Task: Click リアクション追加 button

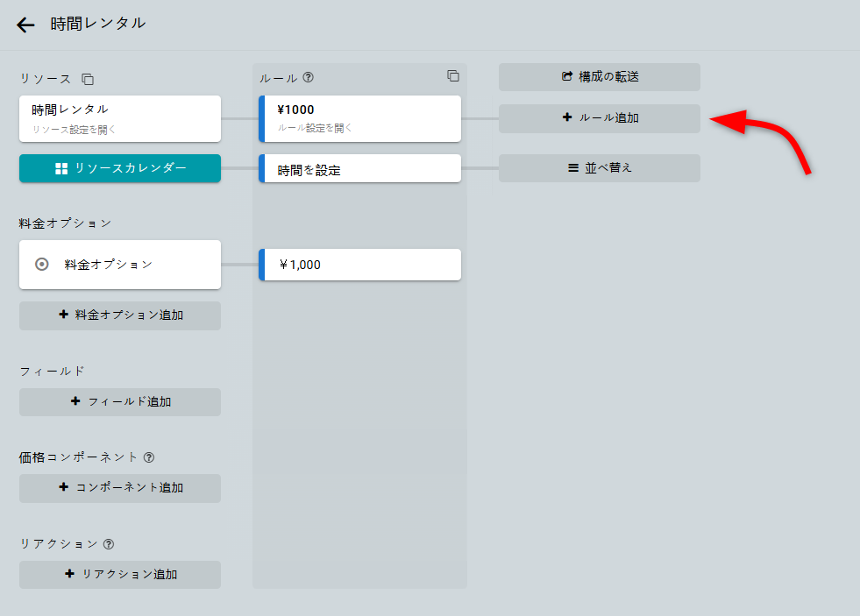Action: 120,575
